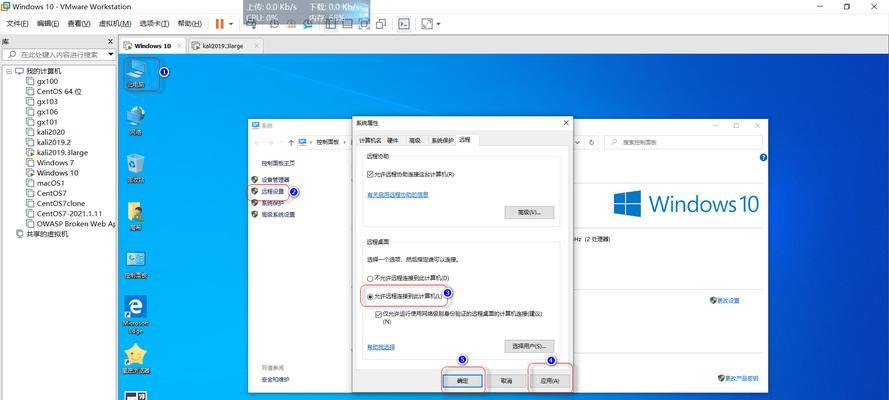Close the Windows 10 VM tab
The image size is (889, 400).
tap(180, 46)
